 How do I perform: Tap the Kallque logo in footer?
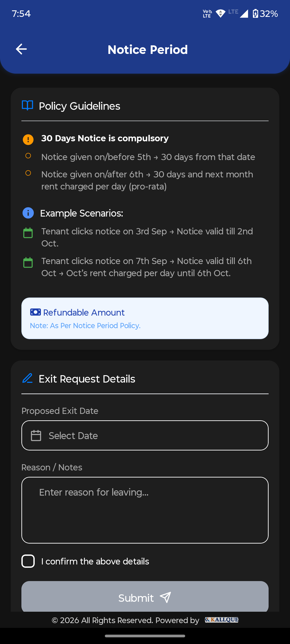tap(222, 620)
